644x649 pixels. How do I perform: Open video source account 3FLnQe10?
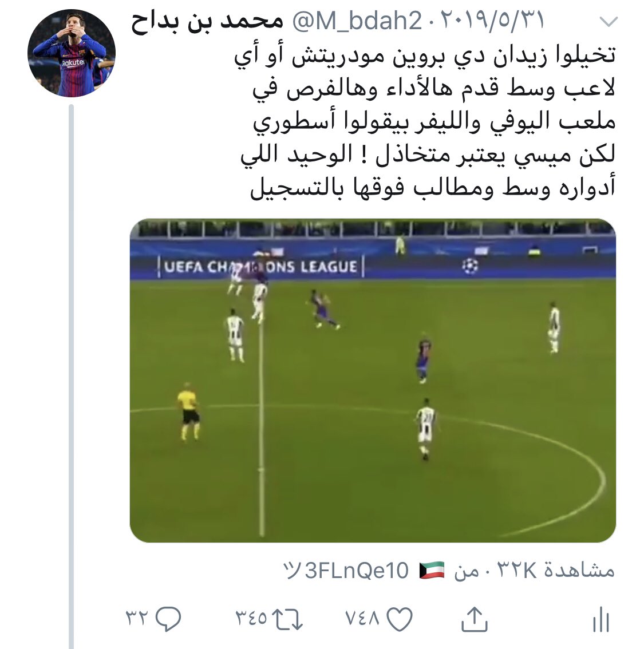tap(346, 571)
